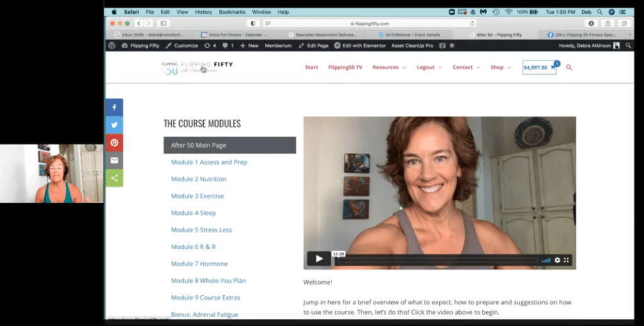Open macOS Notification Center icon
Viewport: 644px width, 326px height.
point(623,13)
